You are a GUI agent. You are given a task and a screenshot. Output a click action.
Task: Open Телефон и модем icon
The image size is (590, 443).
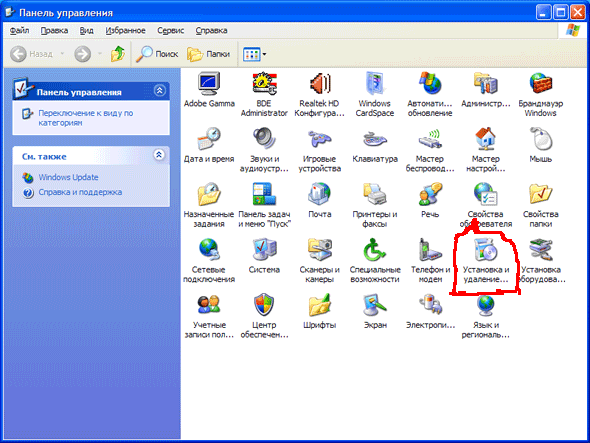430,250
